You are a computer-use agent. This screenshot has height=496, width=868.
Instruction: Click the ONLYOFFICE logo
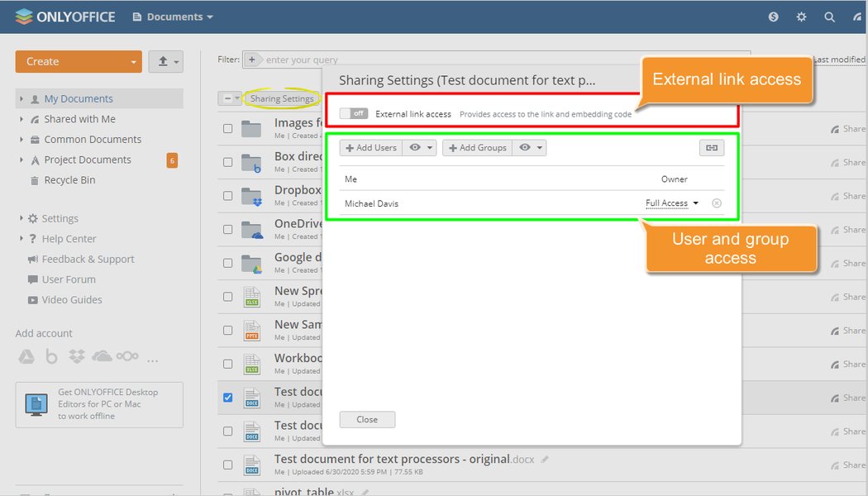pos(65,17)
